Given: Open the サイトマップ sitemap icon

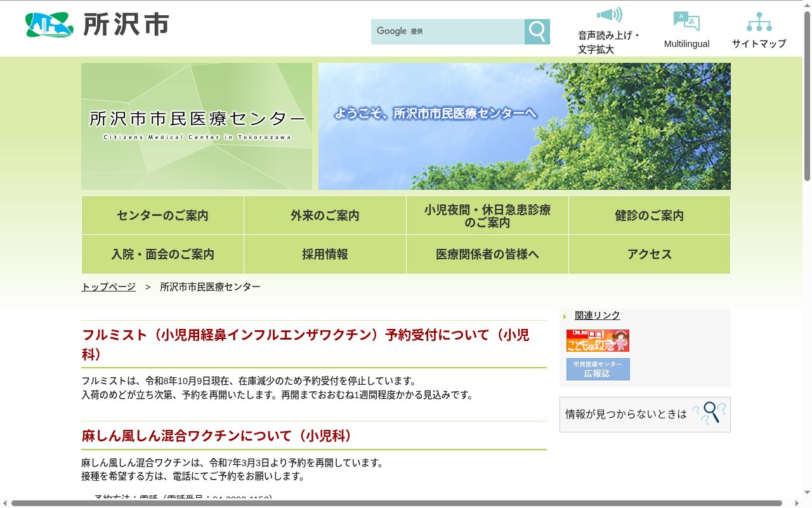Looking at the screenshot, I should click(759, 22).
